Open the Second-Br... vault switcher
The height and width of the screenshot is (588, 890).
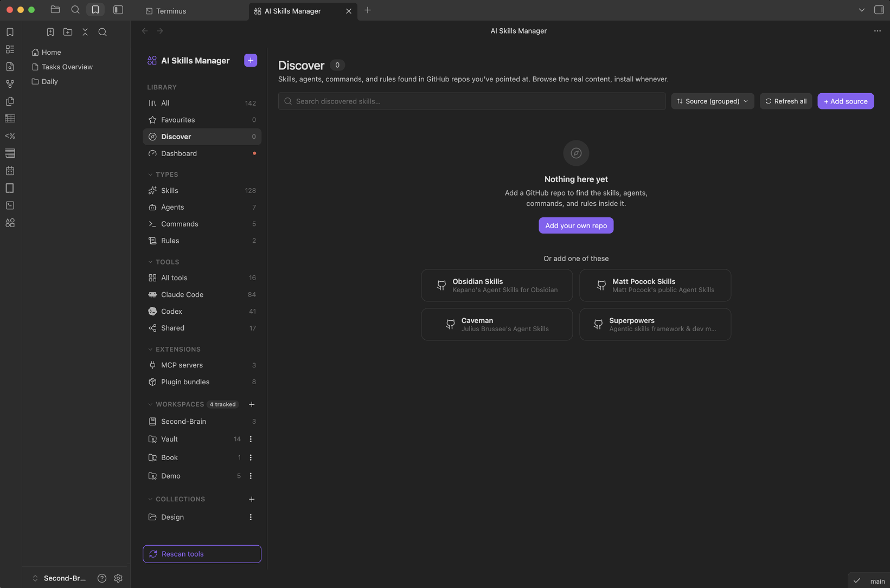[60, 578]
